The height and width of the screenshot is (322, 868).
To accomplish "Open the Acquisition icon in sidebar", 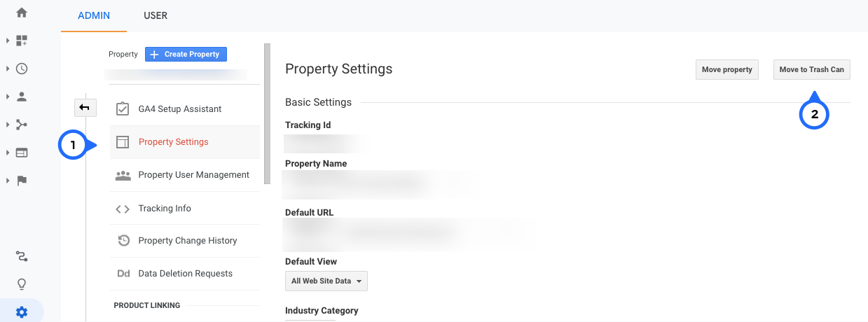I will pos(21,125).
